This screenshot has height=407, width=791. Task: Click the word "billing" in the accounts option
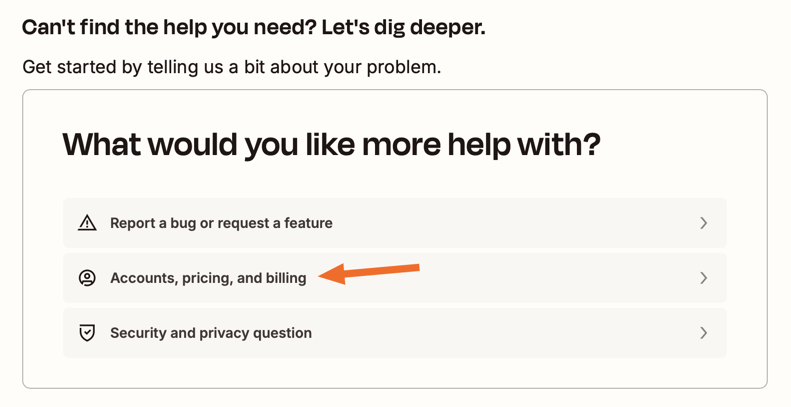(286, 278)
